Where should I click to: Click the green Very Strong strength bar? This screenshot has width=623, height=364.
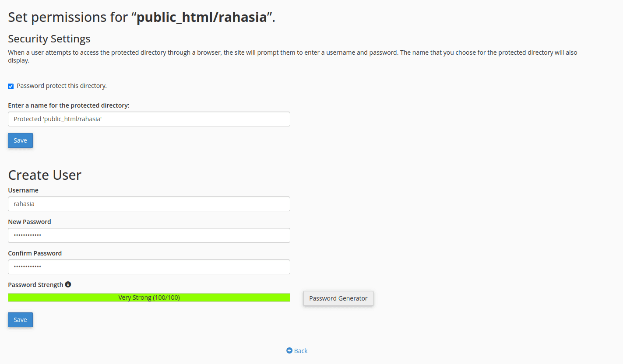click(149, 297)
